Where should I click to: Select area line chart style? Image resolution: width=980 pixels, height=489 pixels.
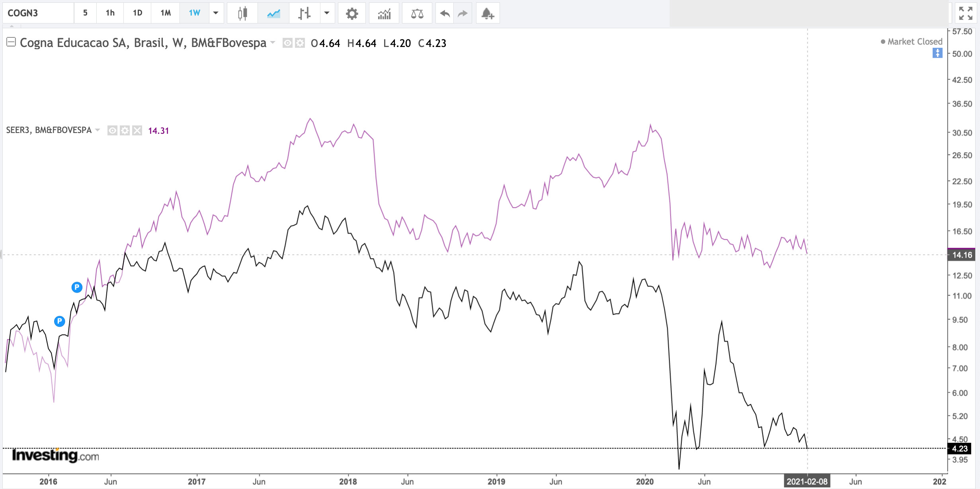(273, 14)
